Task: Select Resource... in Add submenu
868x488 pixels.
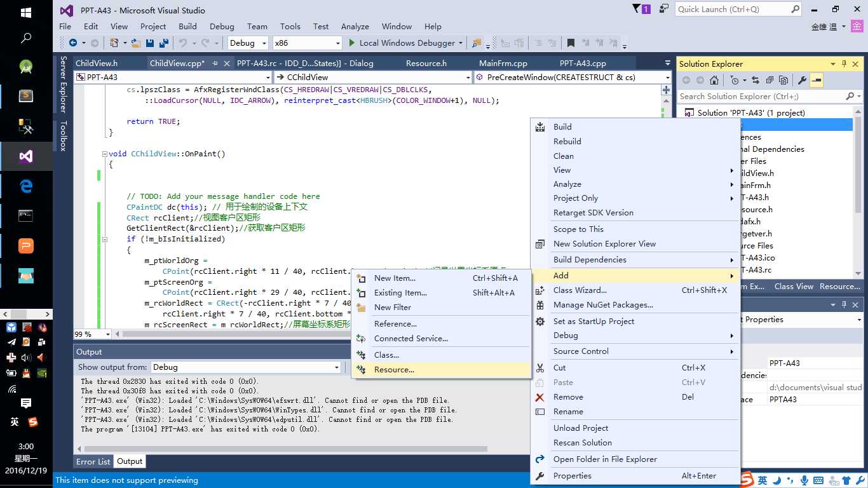Action: pos(441,370)
